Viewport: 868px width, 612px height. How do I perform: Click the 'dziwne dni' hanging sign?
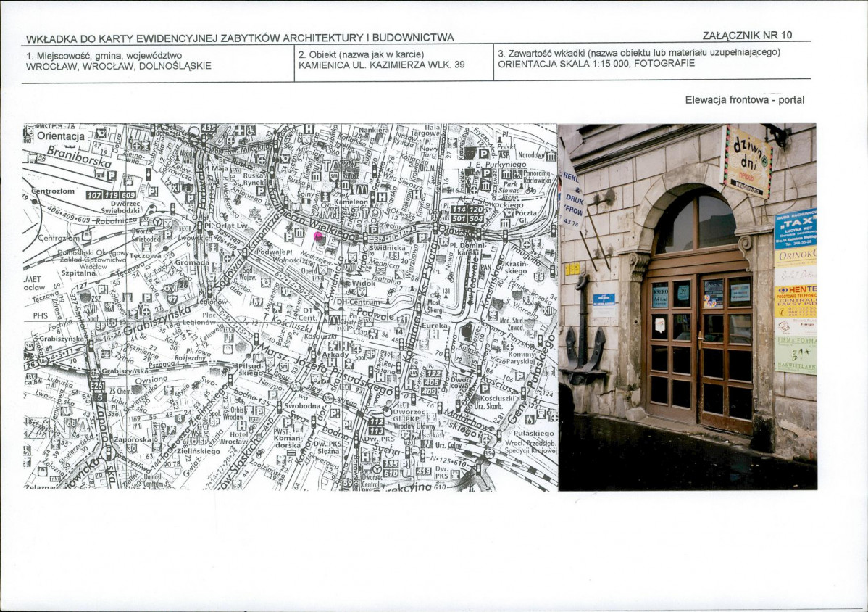pyautogui.click(x=746, y=163)
